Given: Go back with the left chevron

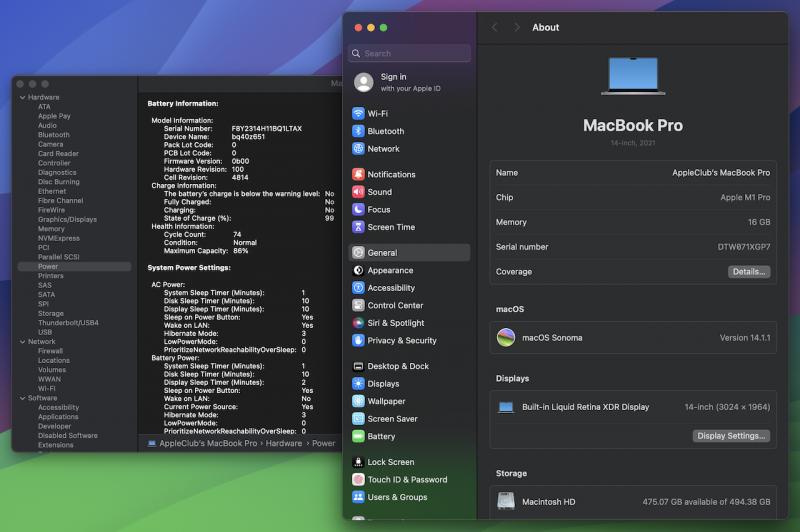Looking at the screenshot, I should [494, 27].
